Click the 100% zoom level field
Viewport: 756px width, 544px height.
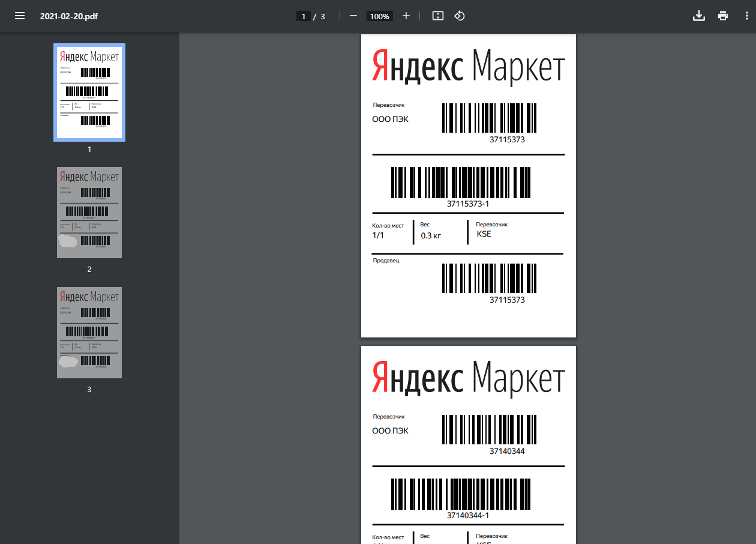379,16
